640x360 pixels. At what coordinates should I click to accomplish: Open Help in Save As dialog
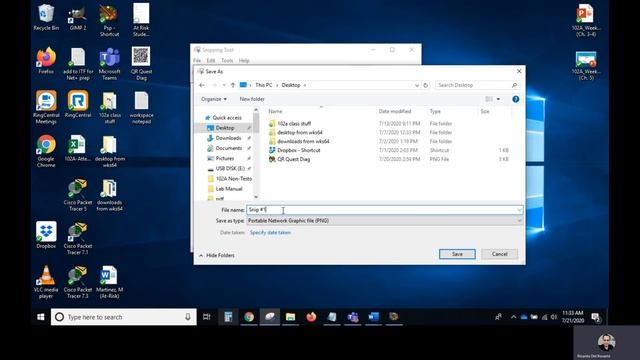(x=516, y=99)
